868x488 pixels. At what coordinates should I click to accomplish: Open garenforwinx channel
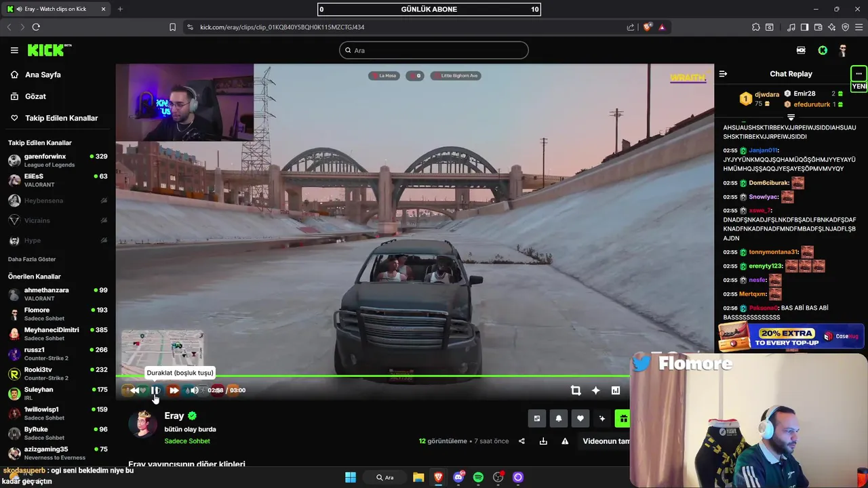58,161
